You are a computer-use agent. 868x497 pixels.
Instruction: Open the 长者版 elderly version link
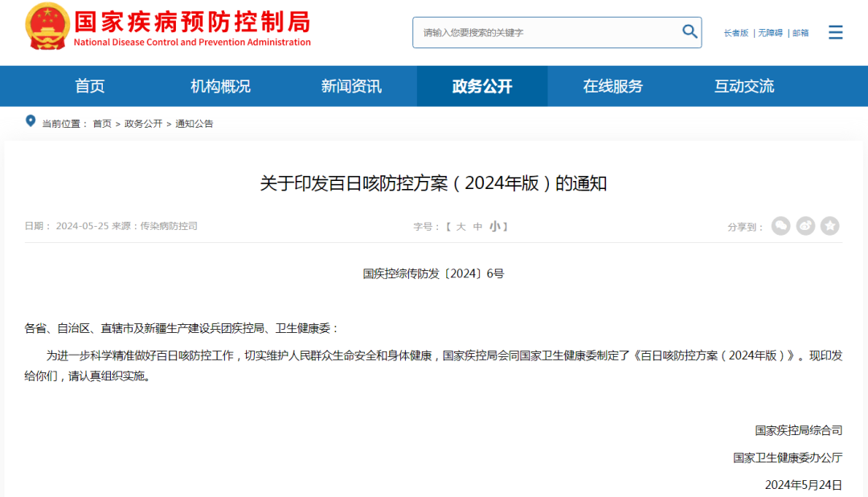click(x=736, y=33)
